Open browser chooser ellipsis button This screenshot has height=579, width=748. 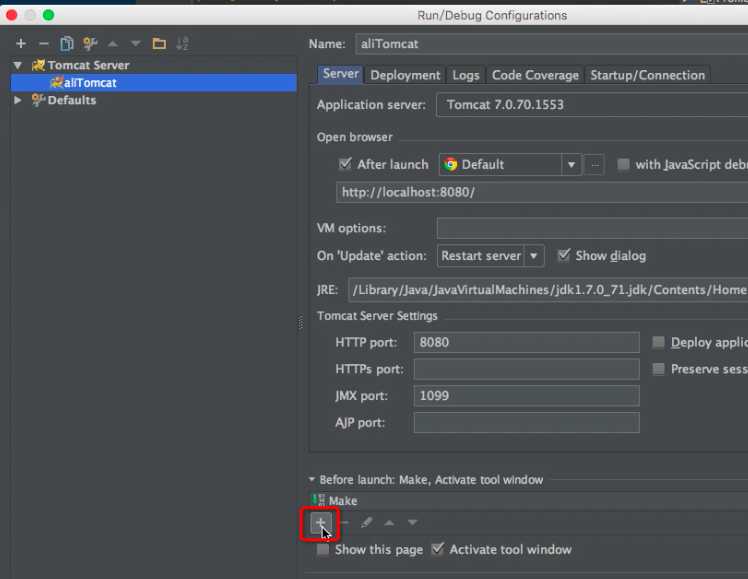(x=595, y=165)
